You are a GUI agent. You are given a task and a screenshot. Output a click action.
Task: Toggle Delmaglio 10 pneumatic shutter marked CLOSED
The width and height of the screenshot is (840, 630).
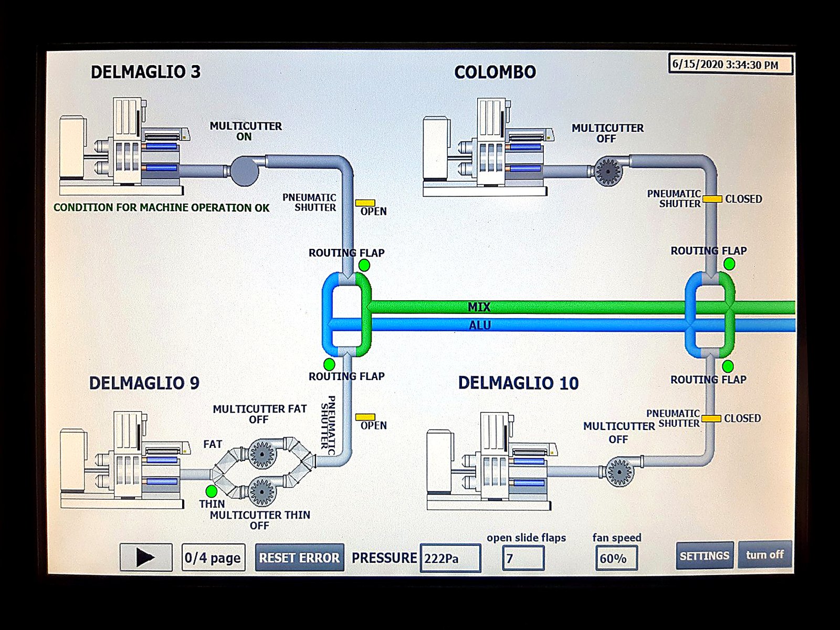711,418
